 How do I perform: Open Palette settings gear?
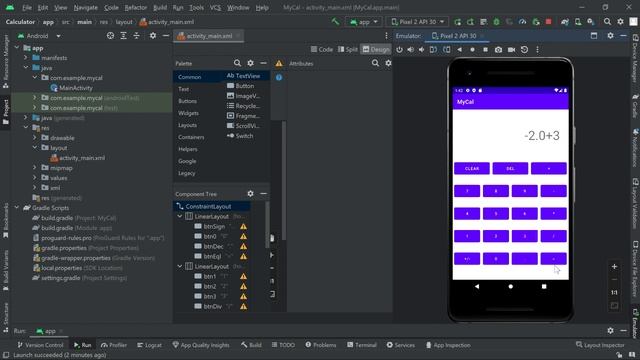pyautogui.click(x=250, y=63)
